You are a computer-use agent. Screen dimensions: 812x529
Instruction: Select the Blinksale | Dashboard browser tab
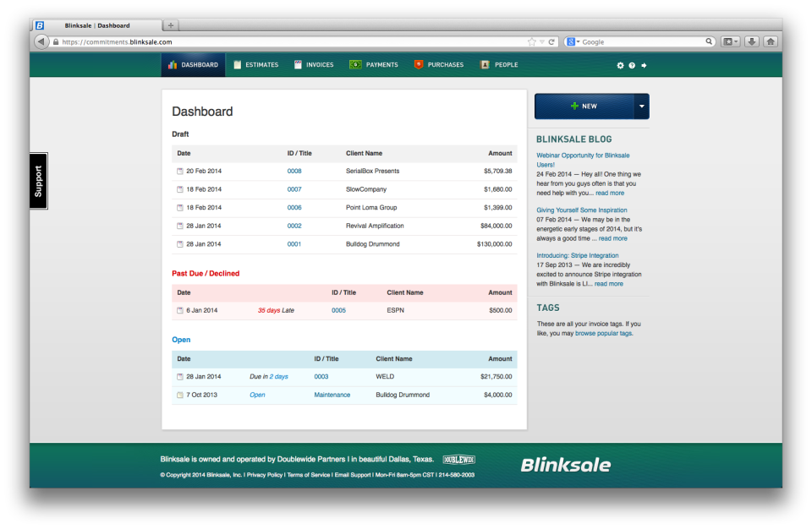tap(97, 25)
